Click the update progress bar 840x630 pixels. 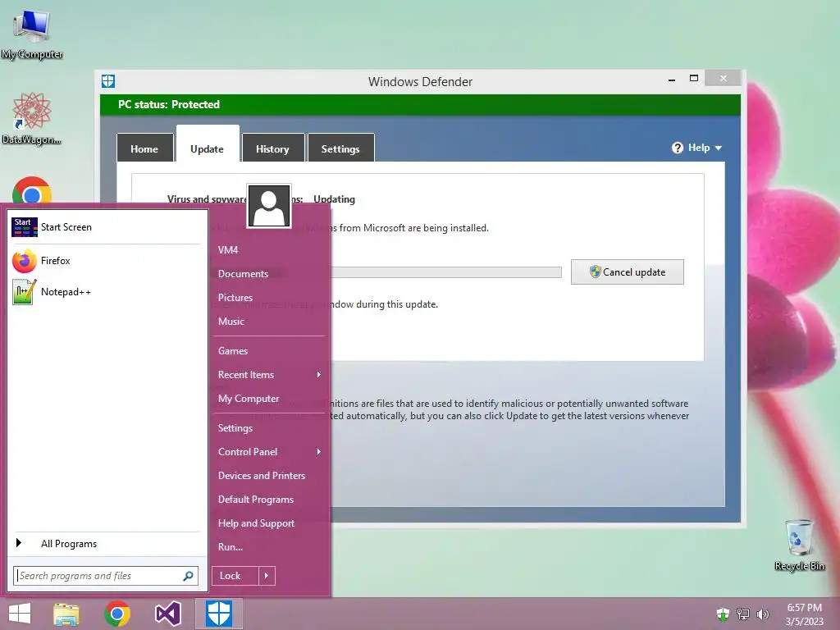445,272
